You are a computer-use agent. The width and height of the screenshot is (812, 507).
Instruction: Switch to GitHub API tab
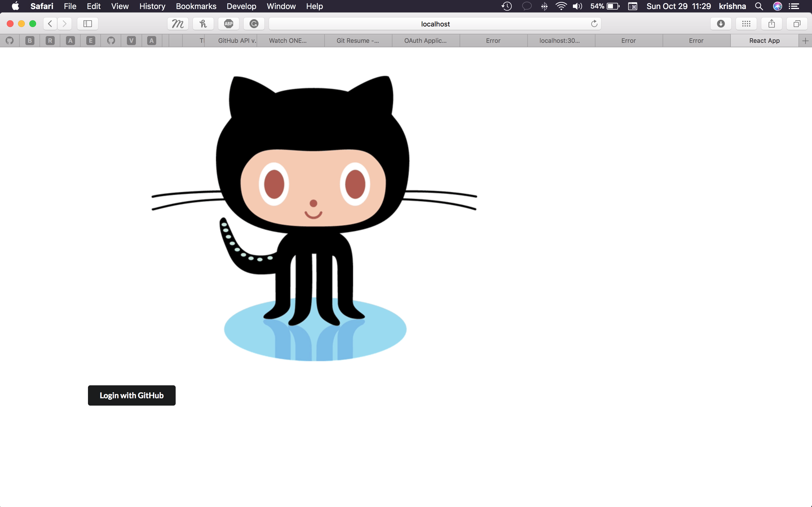pyautogui.click(x=237, y=41)
